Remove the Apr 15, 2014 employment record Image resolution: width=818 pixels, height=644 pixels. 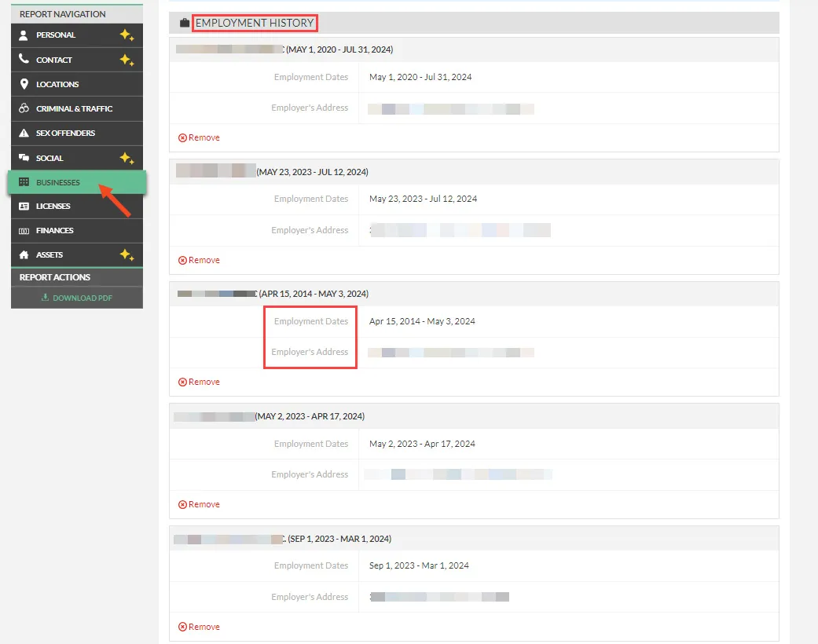(x=200, y=382)
